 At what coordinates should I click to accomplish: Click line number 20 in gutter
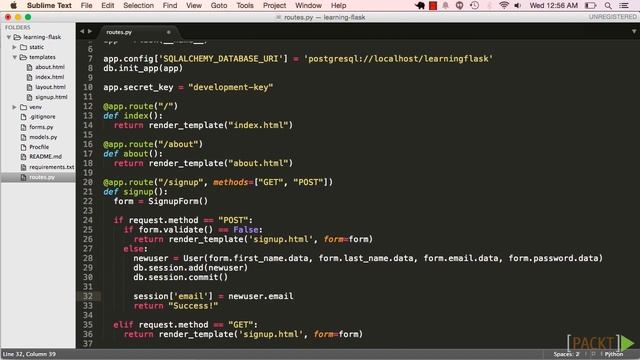click(88, 182)
